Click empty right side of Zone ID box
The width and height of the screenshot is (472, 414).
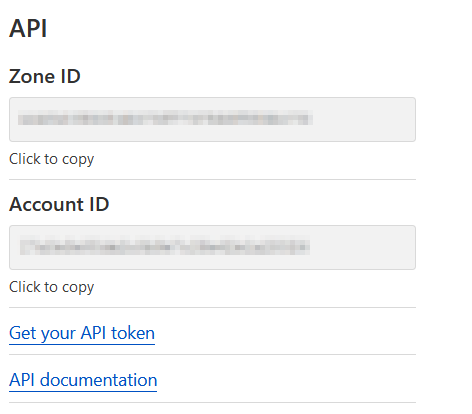coord(363,119)
